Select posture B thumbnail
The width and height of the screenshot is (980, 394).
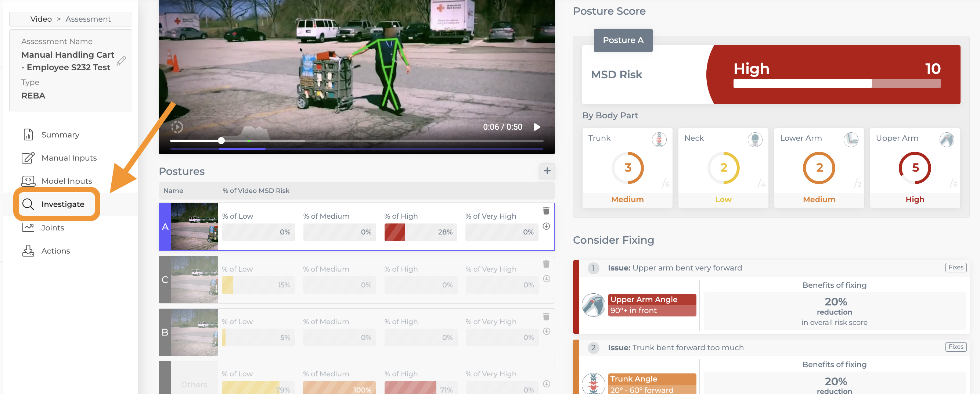point(194,332)
